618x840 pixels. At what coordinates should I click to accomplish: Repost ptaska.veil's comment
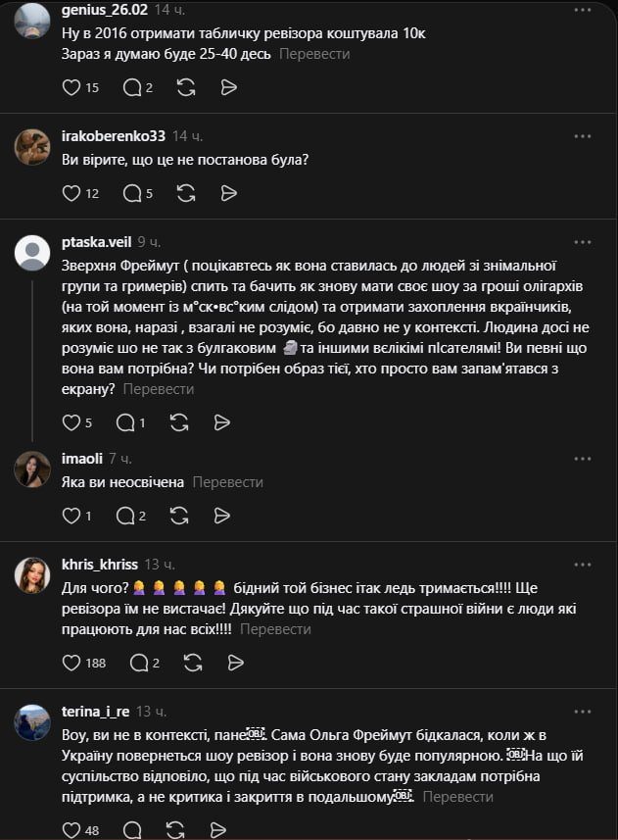[x=179, y=422]
